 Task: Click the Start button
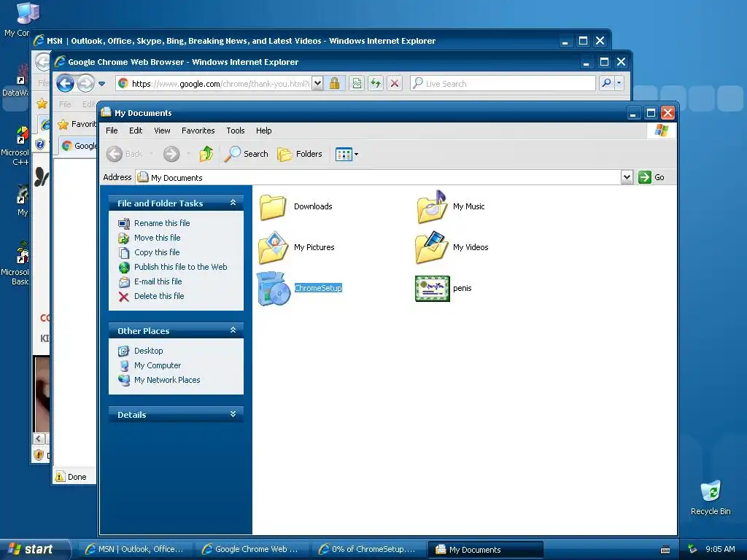coord(34,550)
